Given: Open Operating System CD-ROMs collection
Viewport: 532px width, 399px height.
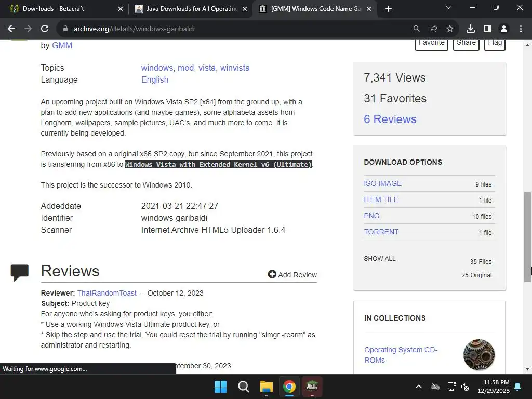Looking at the screenshot, I should coord(401,355).
